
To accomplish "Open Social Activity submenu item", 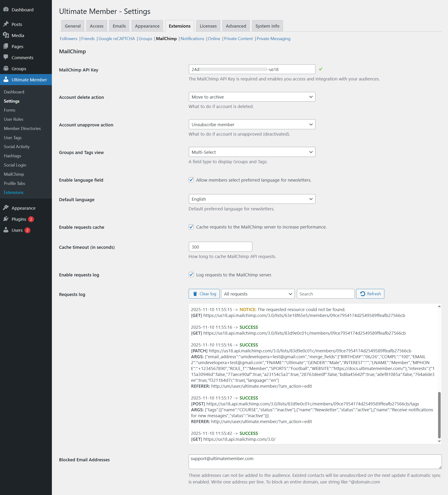I will (x=17, y=147).
